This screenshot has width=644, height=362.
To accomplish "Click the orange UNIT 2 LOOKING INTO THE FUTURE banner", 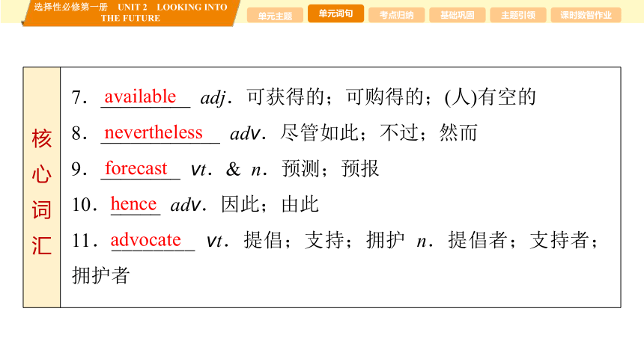I will (130, 13).
